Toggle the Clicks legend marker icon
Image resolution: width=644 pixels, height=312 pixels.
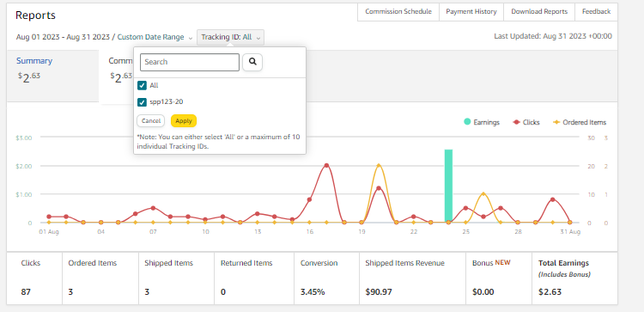(517, 122)
